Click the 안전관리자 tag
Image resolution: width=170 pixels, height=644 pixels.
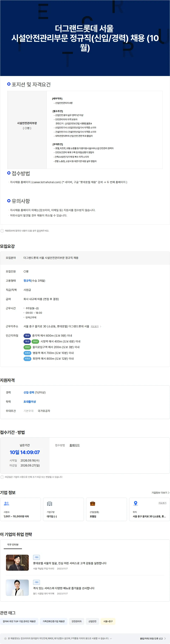[76, 621]
